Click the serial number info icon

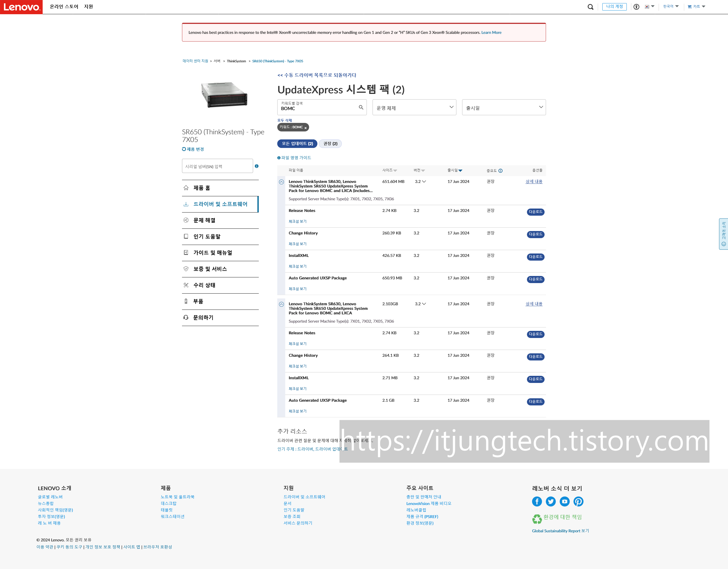[257, 166]
